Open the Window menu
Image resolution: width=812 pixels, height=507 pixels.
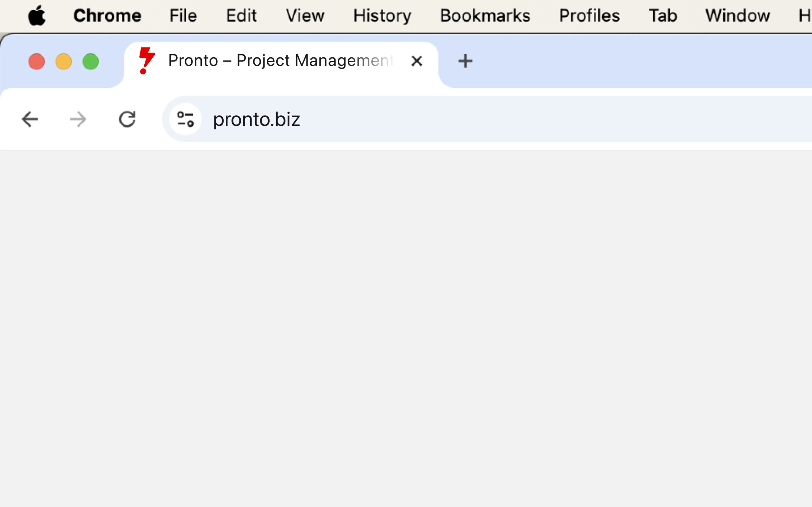tap(737, 16)
